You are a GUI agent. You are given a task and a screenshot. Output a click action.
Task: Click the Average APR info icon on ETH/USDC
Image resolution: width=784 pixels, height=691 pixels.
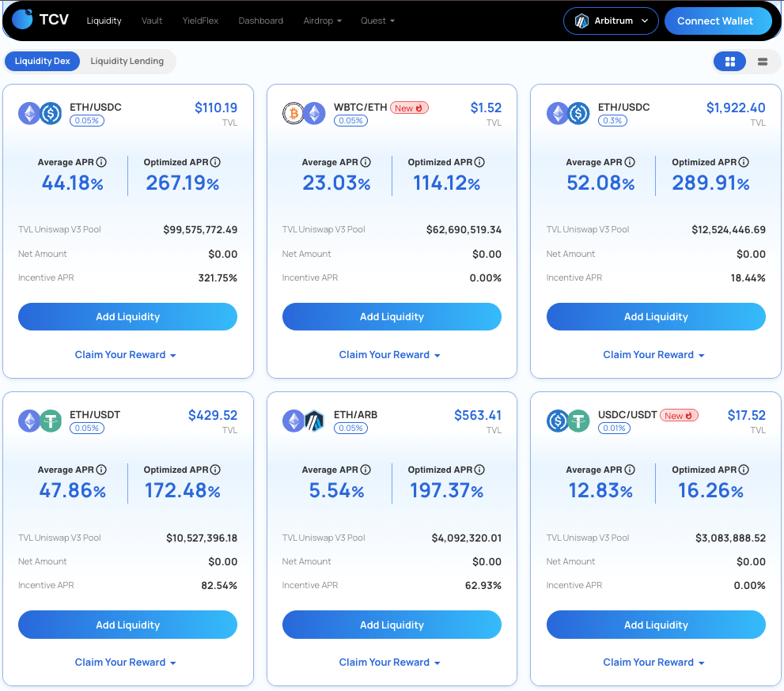coord(100,161)
